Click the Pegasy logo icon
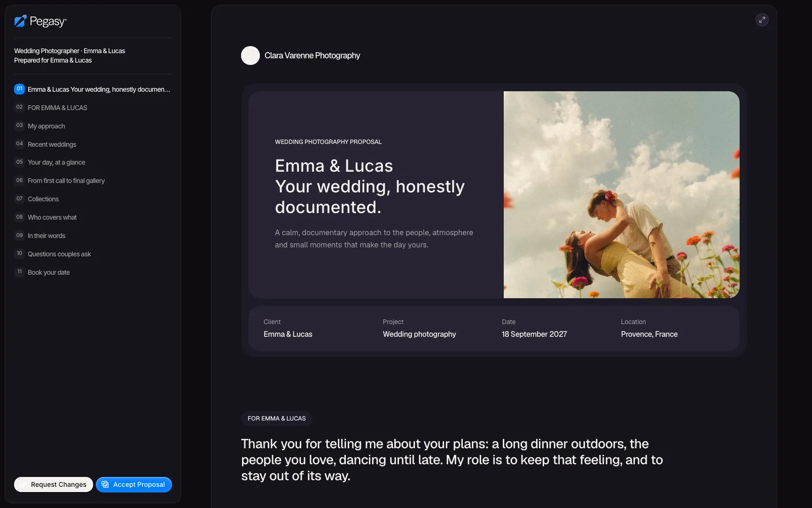The image size is (812, 508). [x=20, y=21]
